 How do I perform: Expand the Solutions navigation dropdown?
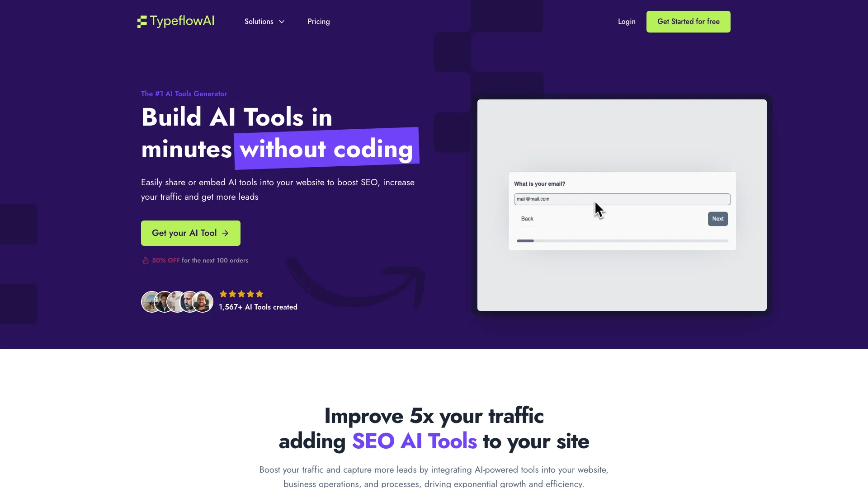[x=264, y=21]
